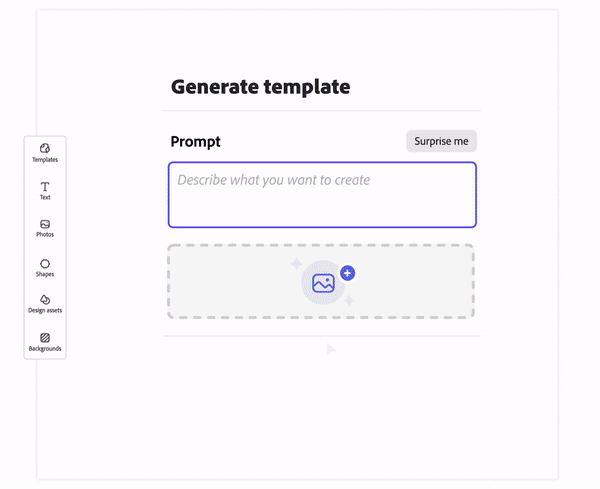Click the 'Generate template' heading
The image size is (600, 489).
pyautogui.click(x=260, y=87)
